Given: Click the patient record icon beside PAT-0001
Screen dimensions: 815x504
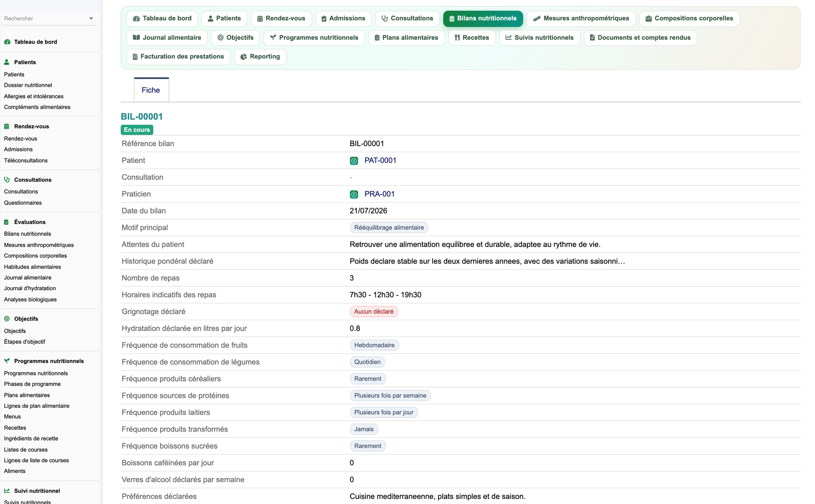Looking at the screenshot, I should [x=354, y=161].
